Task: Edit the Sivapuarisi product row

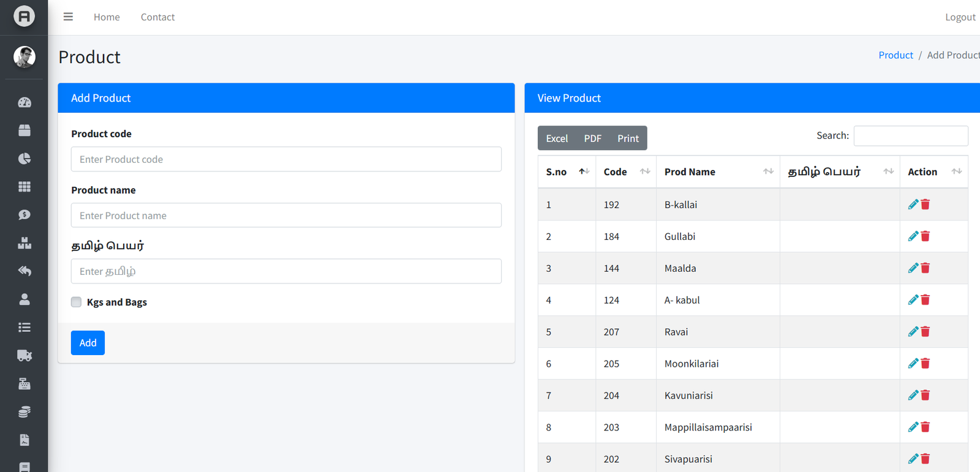Action: point(913,459)
